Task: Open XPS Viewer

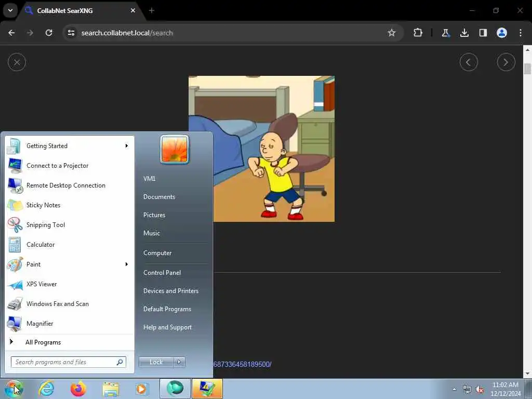Action: click(x=70, y=284)
